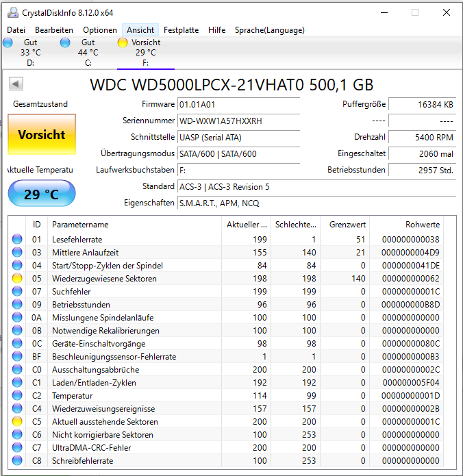
Task: Select the yellow status orb for drive F:
Action: point(123,42)
